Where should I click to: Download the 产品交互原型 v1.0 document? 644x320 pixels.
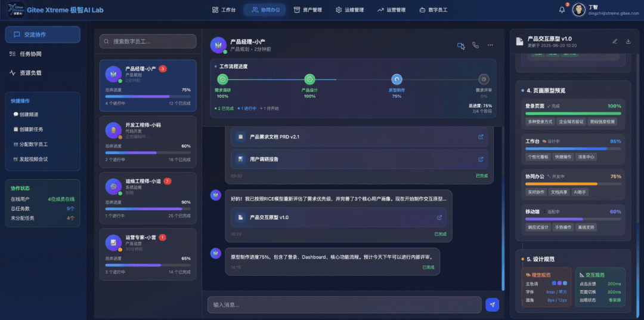click(x=628, y=41)
